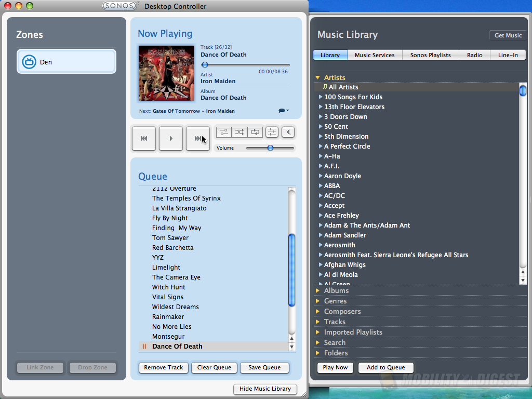Click the Hide Music Library button
The image size is (532, 399).
point(265,389)
